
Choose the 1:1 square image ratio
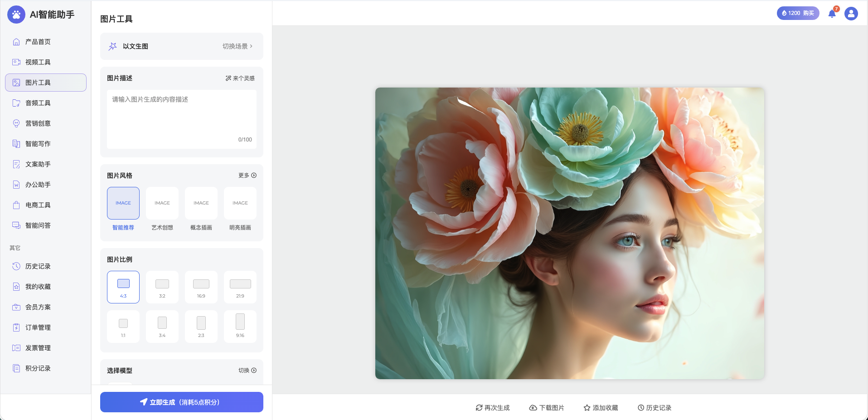pos(123,327)
